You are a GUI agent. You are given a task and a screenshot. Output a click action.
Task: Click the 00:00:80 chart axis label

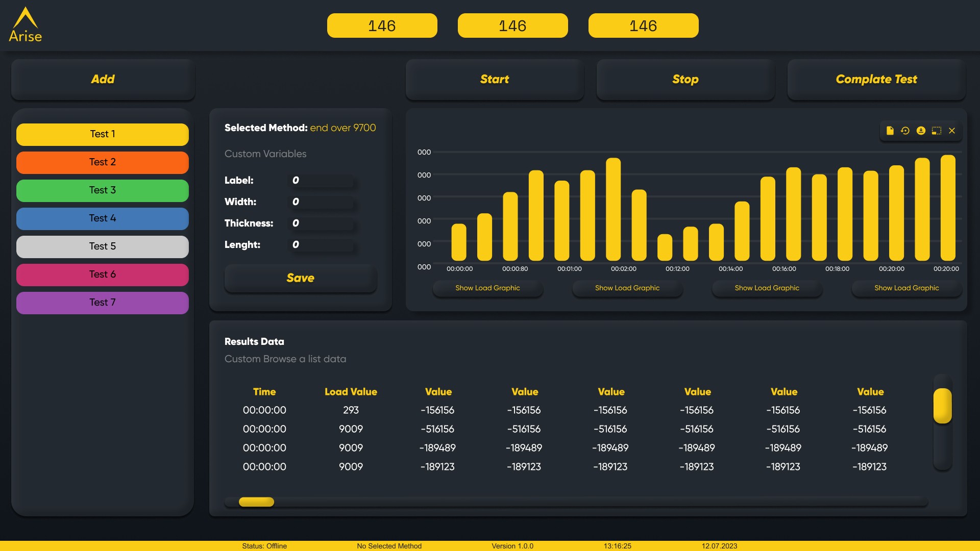[x=515, y=269]
